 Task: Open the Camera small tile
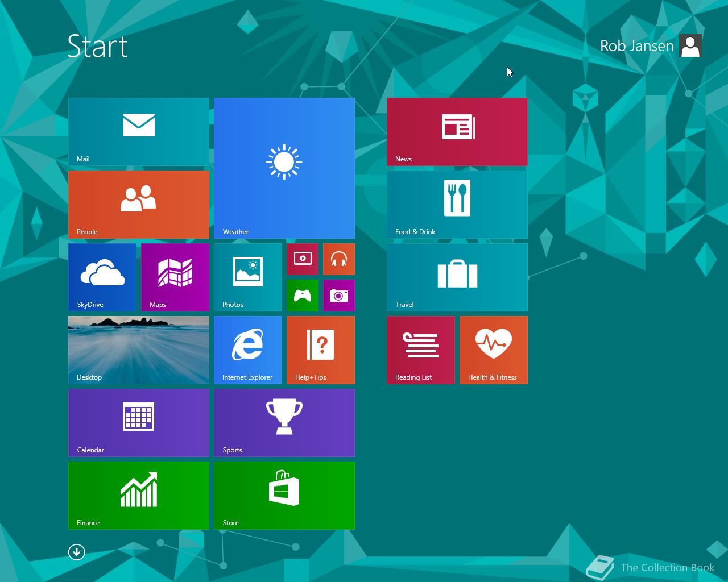[339, 296]
